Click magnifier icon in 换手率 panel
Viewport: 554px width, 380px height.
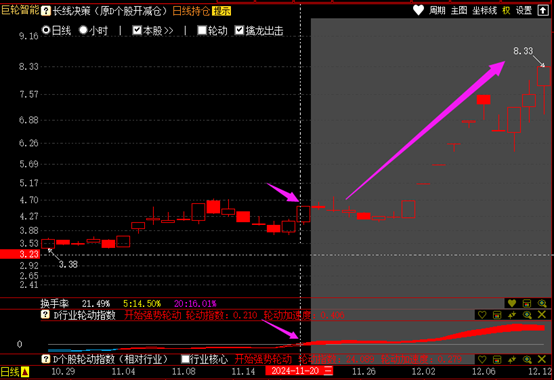(542, 303)
